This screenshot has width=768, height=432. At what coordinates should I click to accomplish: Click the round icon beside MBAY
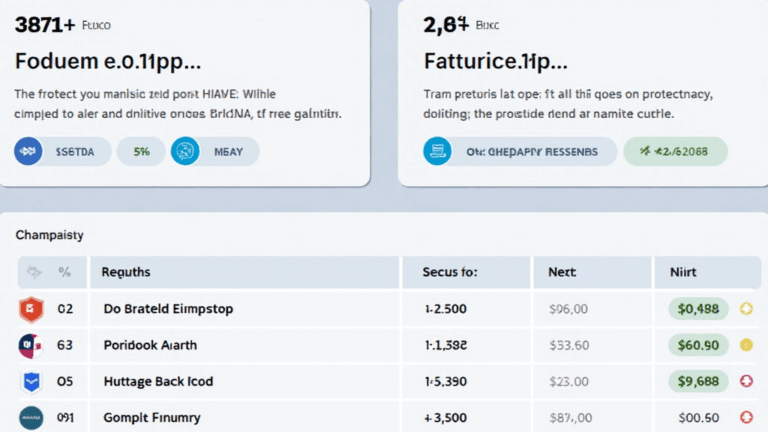(x=186, y=151)
